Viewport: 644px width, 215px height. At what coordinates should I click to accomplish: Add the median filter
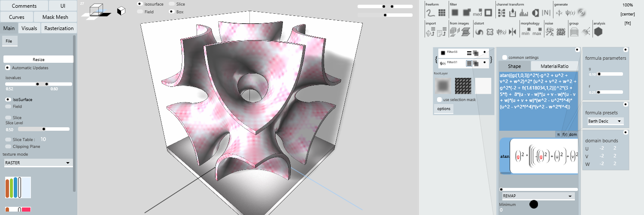pyautogui.click(x=477, y=13)
